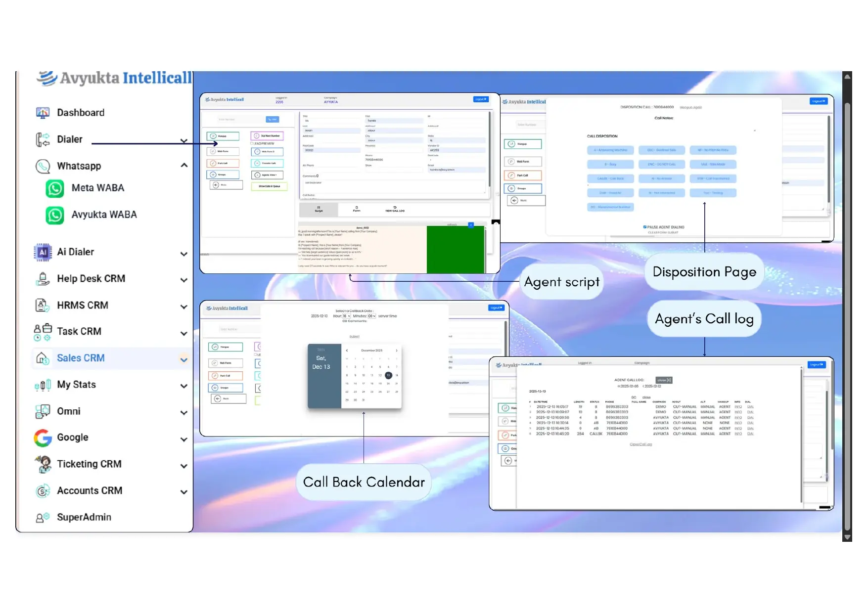Open the Avyukta WABA menu item
The width and height of the screenshot is (868, 613).
tap(104, 215)
